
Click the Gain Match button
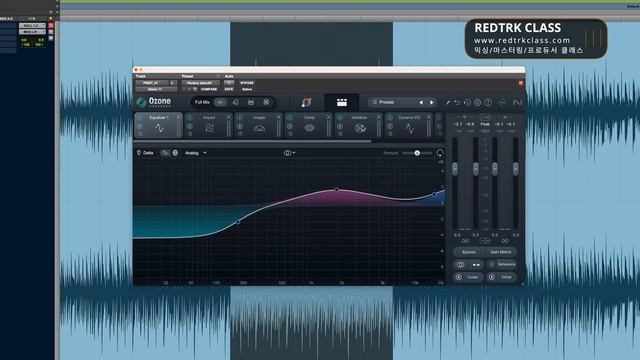(x=501, y=252)
